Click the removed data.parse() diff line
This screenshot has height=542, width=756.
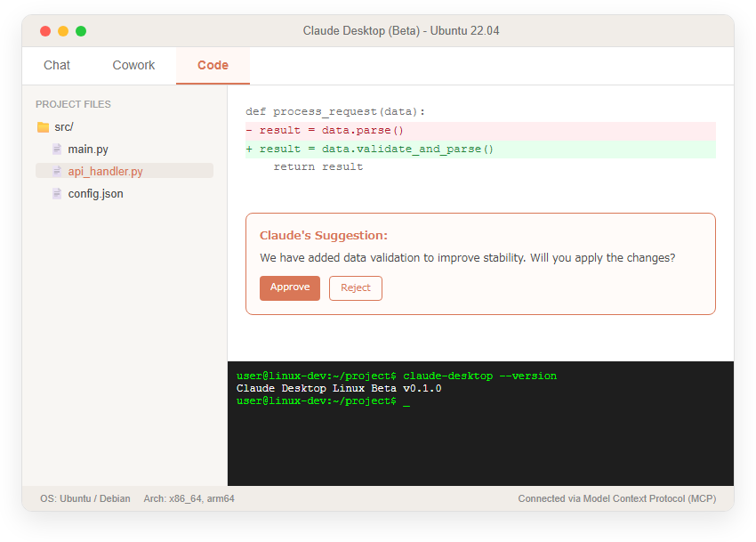pyautogui.click(x=480, y=130)
